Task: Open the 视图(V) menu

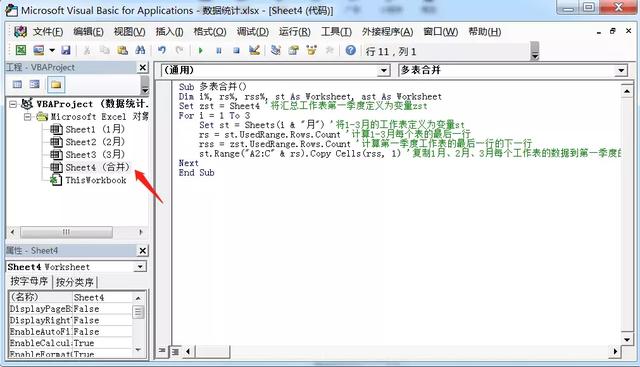Action: tap(129, 32)
